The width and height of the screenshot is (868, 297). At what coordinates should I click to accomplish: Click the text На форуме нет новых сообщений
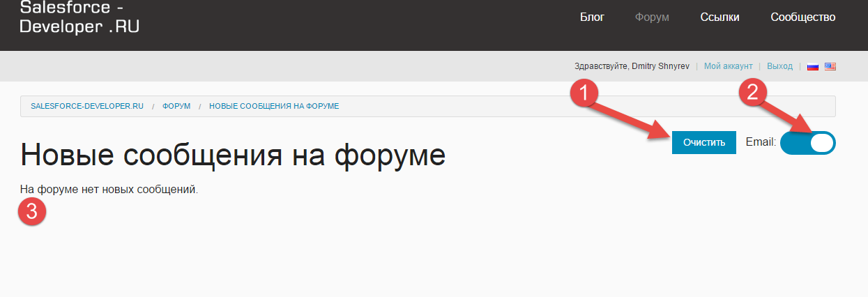109,189
